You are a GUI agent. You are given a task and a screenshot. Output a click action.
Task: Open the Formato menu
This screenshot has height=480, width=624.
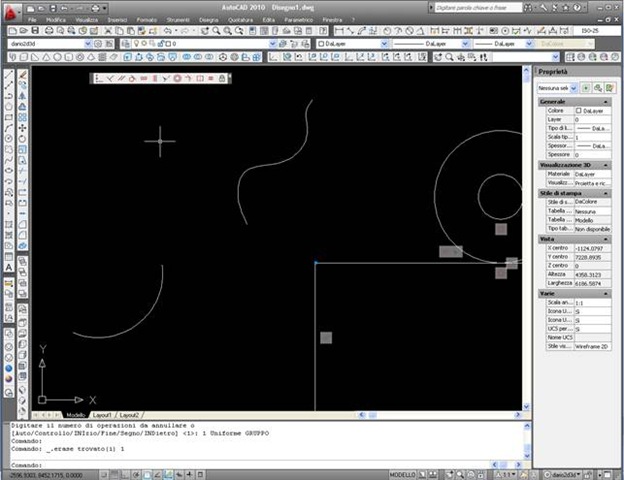click(x=147, y=20)
